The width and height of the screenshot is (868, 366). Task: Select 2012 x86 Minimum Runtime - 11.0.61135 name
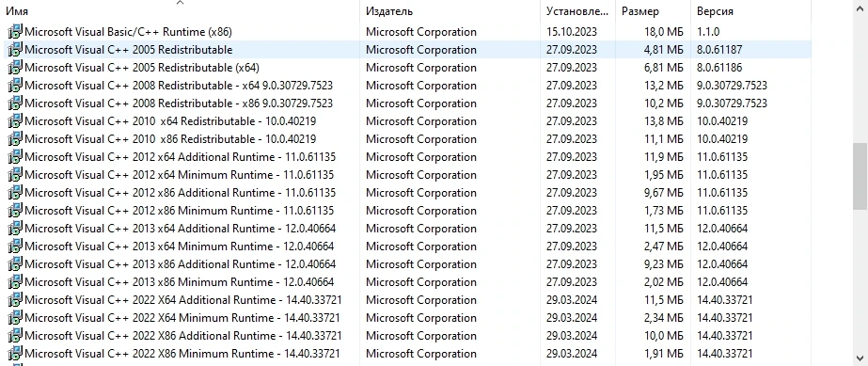click(x=180, y=211)
